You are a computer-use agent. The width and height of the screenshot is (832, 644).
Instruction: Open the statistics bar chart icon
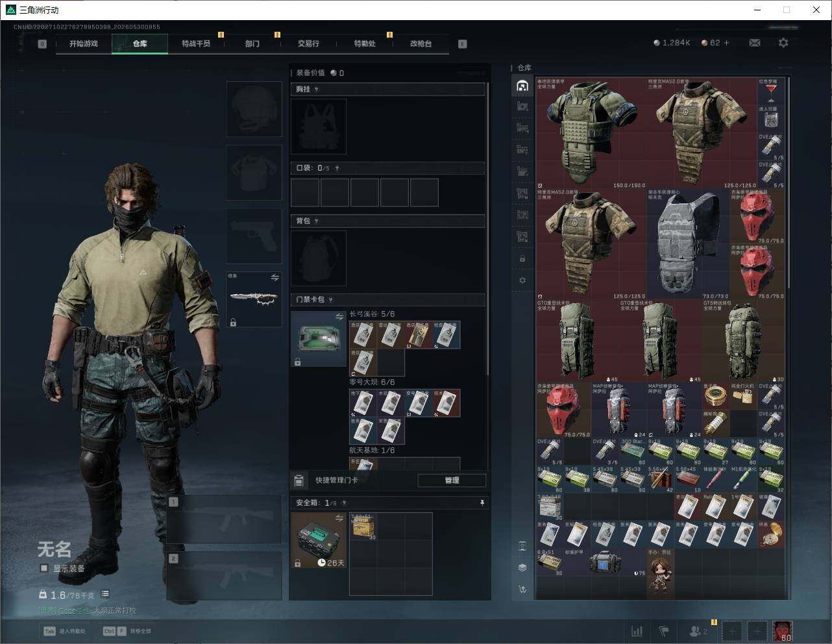[637, 630]
